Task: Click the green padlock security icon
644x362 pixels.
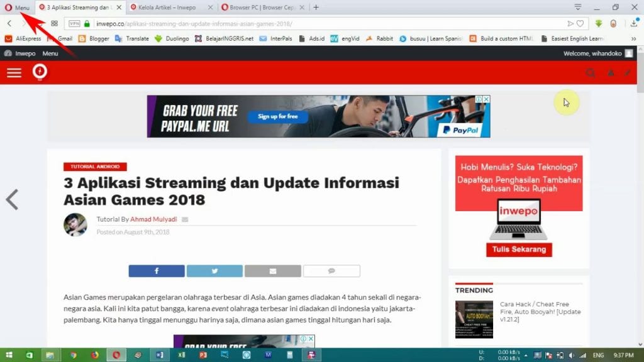Action: click(x=87, y=24)
